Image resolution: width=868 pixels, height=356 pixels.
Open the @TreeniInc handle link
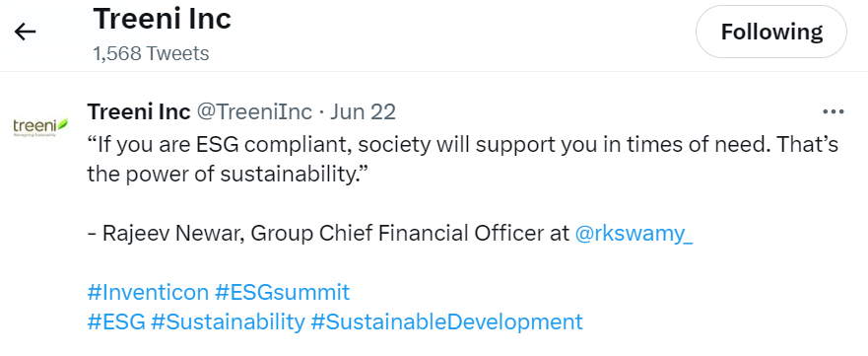point(254,111)
